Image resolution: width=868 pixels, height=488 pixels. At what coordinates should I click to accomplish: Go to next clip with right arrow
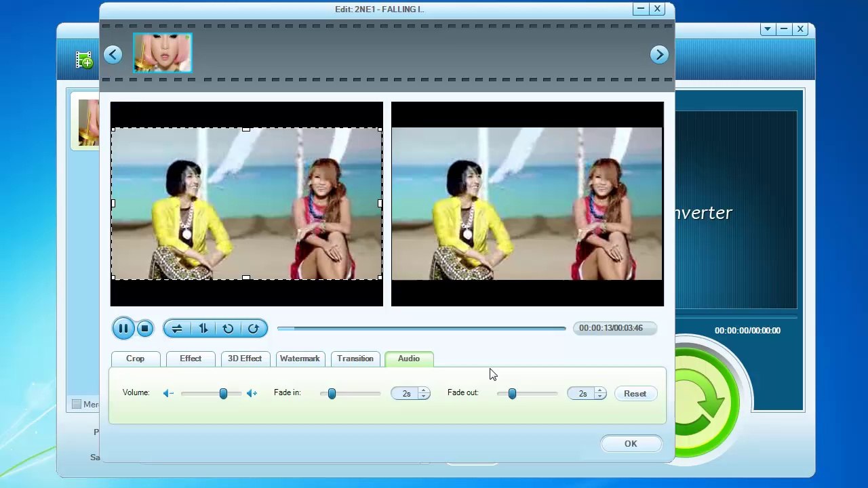tap(659, 55)
